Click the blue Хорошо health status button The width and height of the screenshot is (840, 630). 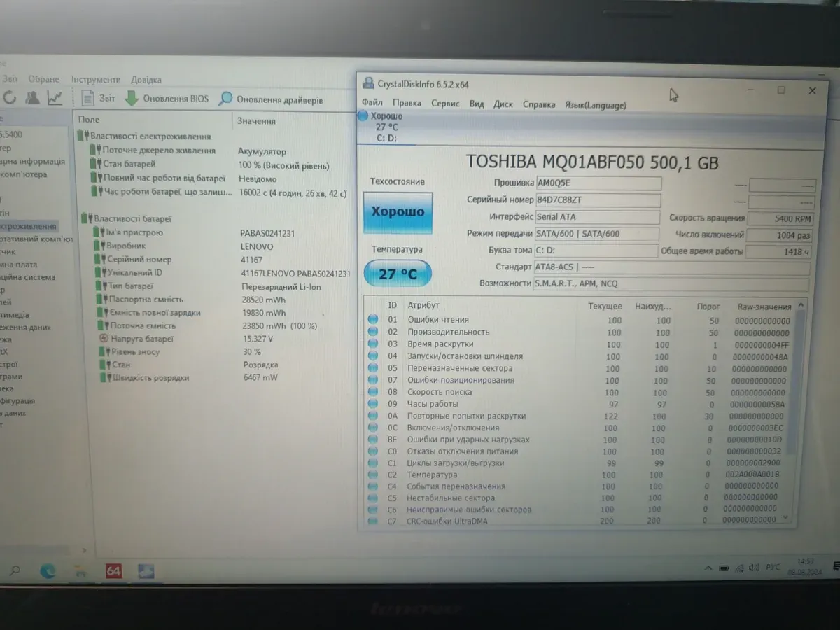click(x=397, y=212)
